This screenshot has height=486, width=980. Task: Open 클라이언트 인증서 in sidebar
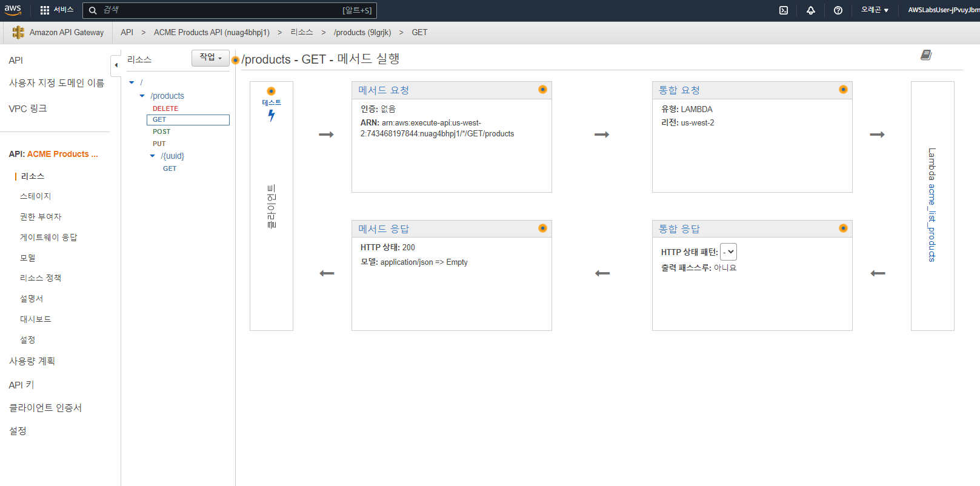tap(45, 408)
